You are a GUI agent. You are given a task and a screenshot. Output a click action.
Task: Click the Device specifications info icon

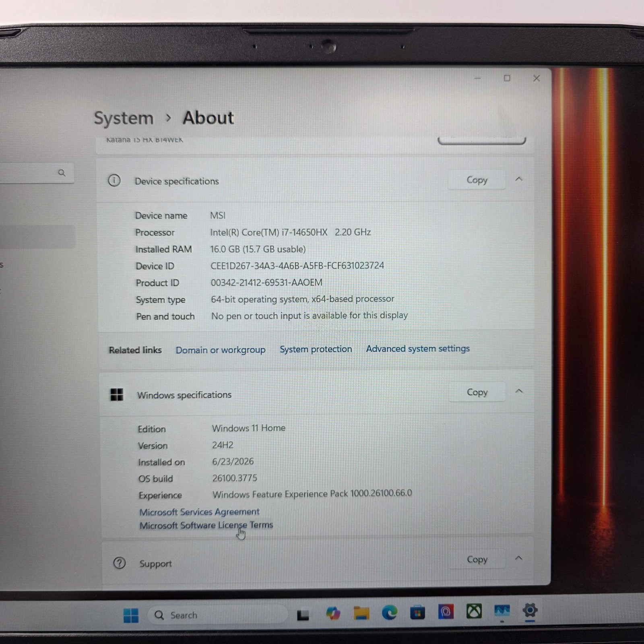[114, 180]
